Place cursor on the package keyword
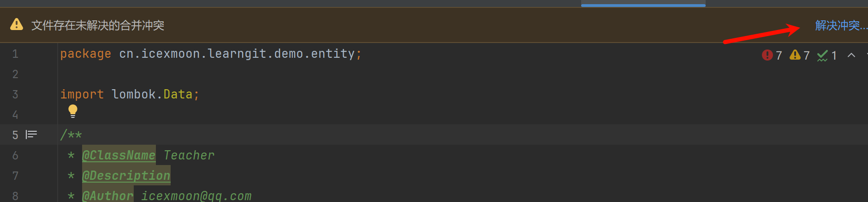This screenshot has width=868, height=202. coord(85,54)
